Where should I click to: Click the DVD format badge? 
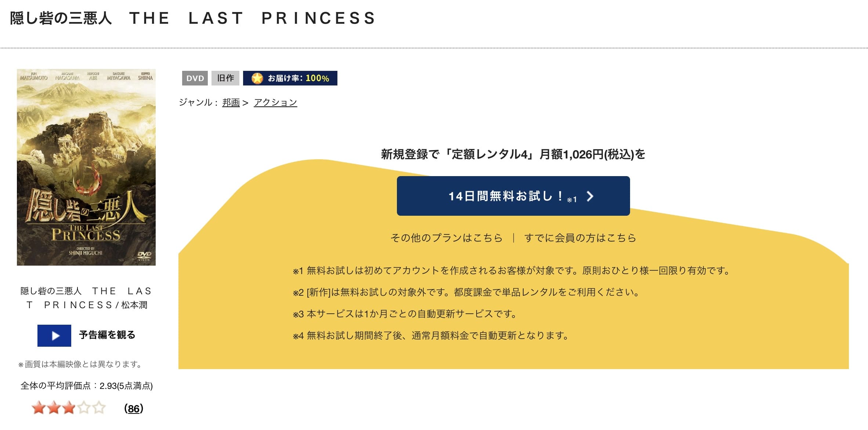tap(195, 78)
